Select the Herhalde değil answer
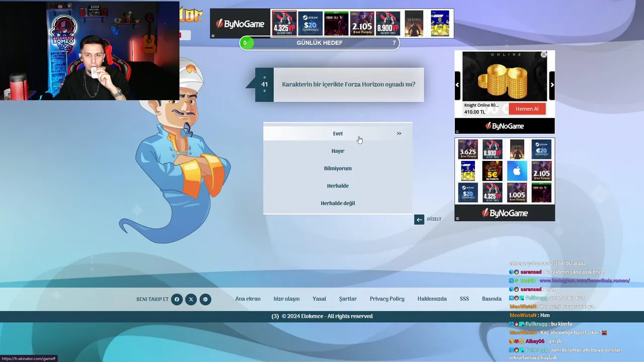644x362 pixels. click(338, 203)
